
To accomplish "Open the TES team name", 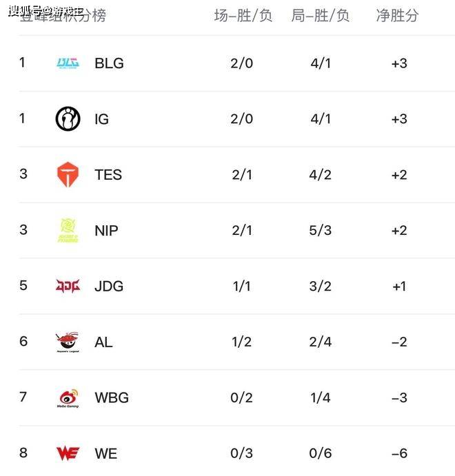I will click(x=108, y=175).
